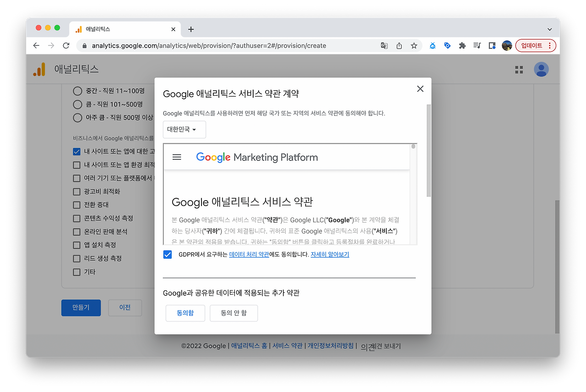The width and height of the screenshot is (586, 392).
Task: Bookmark this page with the star icon
Action: click(414, 46)
